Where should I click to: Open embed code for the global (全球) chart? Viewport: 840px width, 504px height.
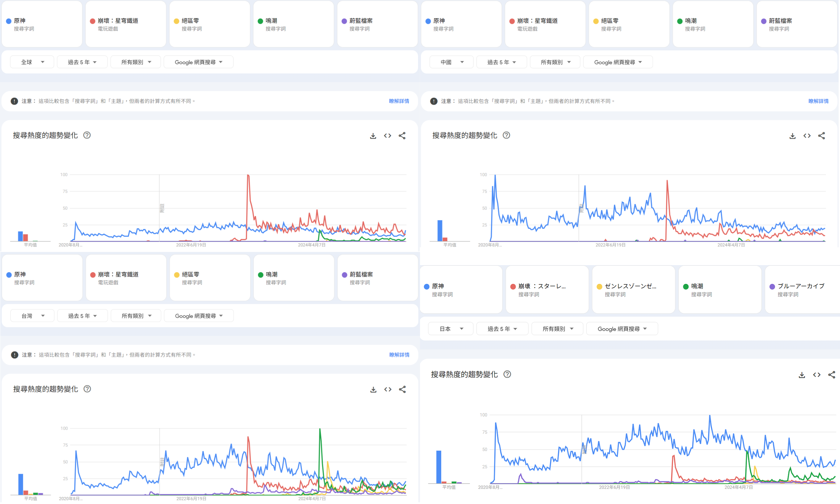[x=387, y=136]
